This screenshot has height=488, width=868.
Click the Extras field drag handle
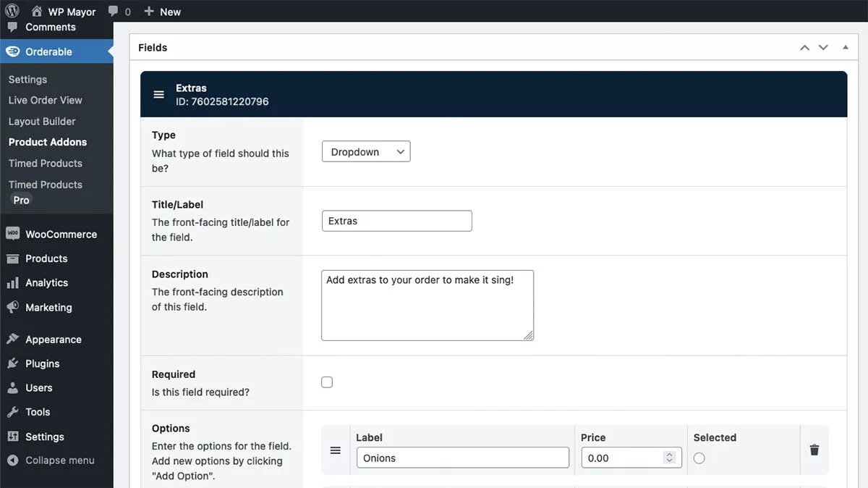point(159,95)
